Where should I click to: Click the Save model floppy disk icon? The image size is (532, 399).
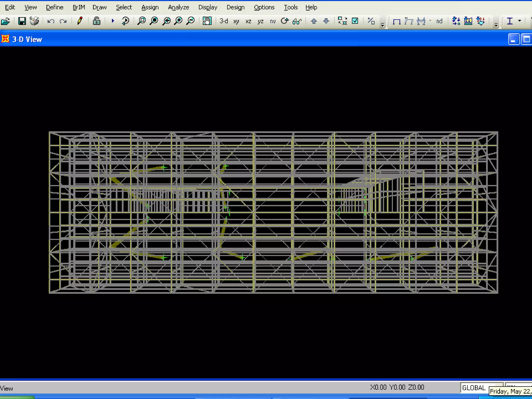pyautogui.click(x=22, y=21)
